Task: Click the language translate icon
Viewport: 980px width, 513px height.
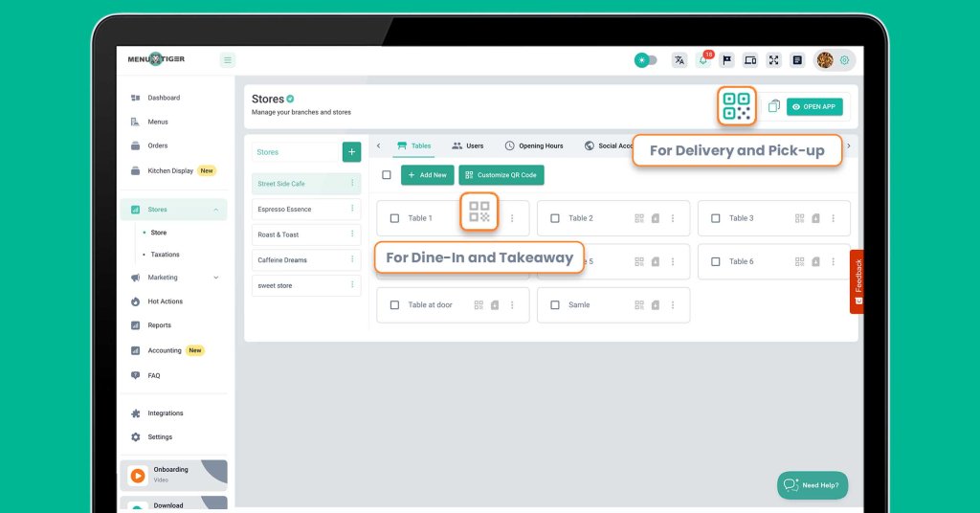Action: (x=679, y=60)
